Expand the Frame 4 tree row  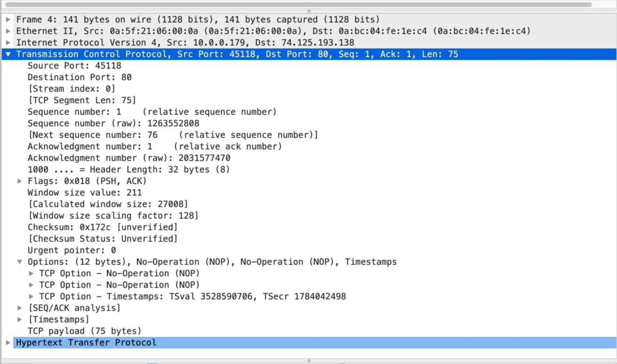coord(8,19)
